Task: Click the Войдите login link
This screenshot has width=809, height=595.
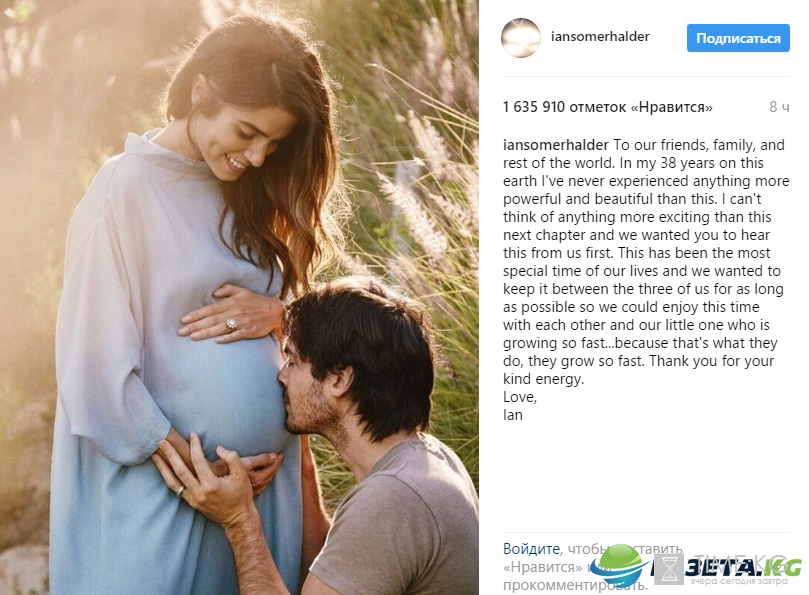Action: [531, 549]
